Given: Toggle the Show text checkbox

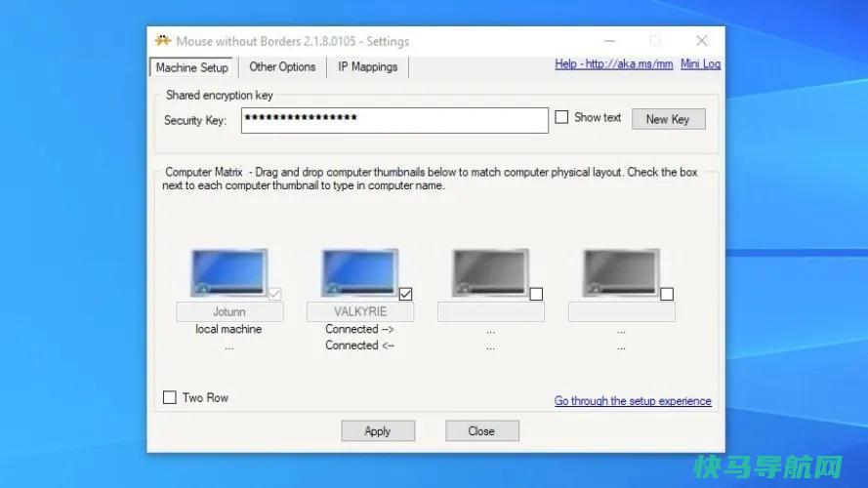Looking at the screenshot, I should click(561, 117).
